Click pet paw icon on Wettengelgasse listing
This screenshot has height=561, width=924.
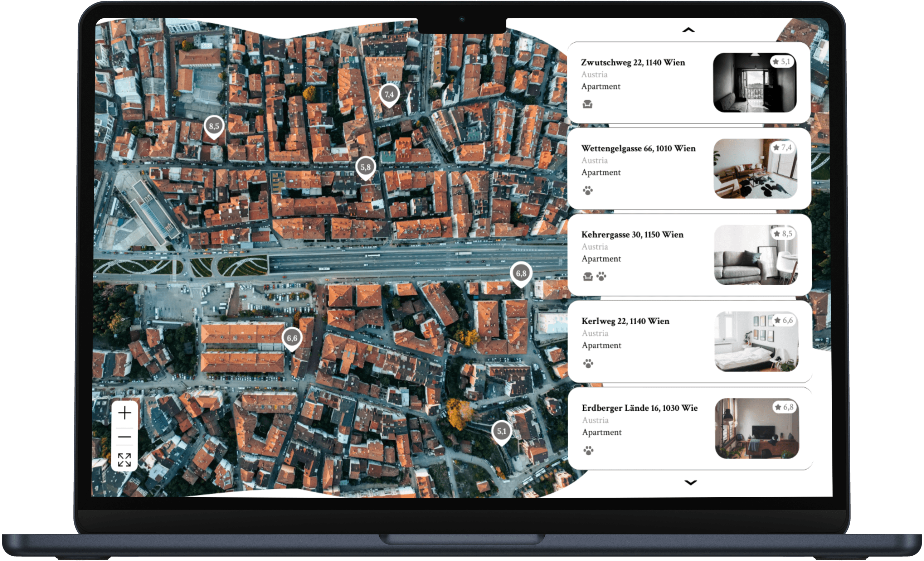point(588,190)
